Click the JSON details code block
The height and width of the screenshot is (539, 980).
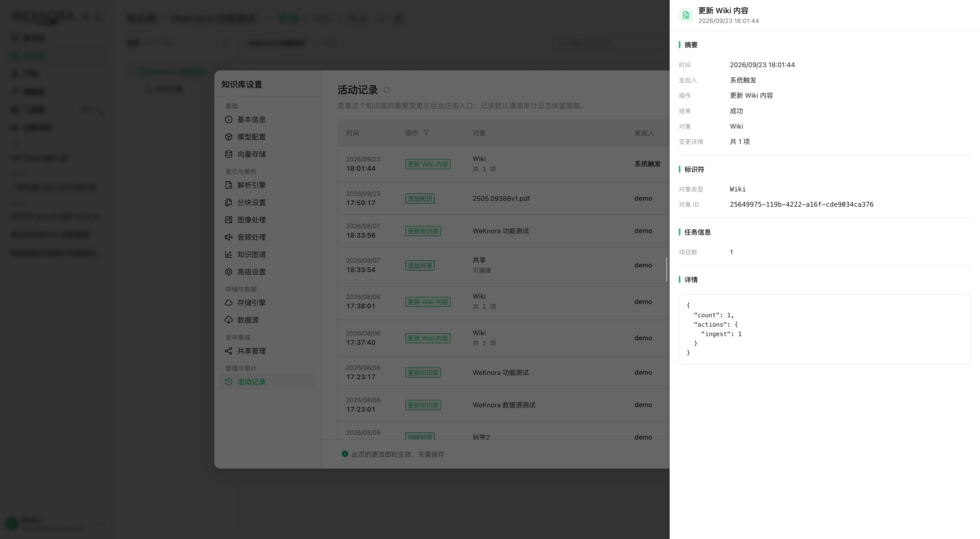tap(824, 329)
